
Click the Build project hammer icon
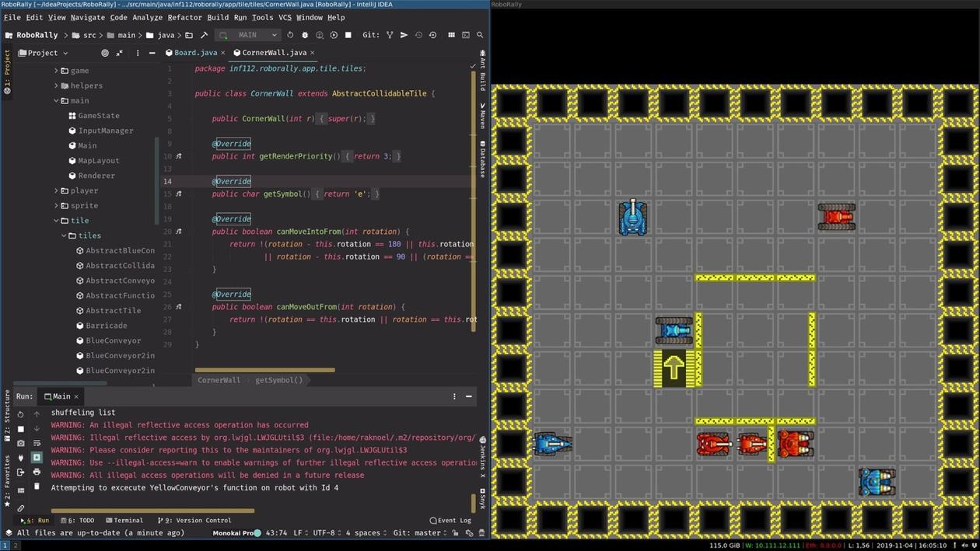[204, 35]
